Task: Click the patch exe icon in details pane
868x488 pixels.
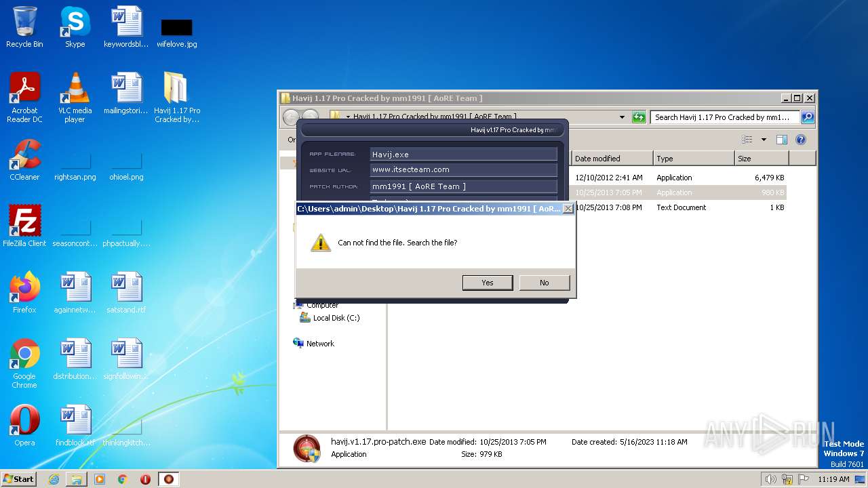Action: 307,448
